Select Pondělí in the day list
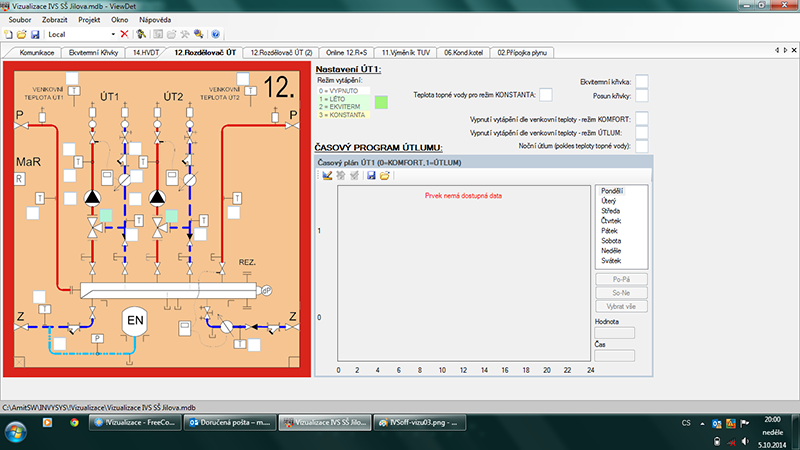Screen dimensions: 800x450 612,191
